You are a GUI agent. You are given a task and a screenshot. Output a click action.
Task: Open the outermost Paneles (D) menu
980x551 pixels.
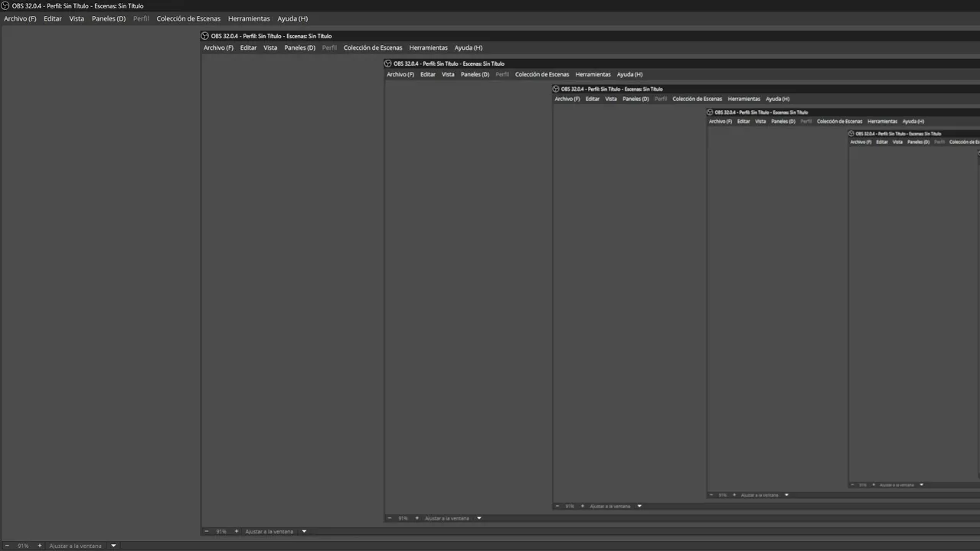point(109,18)
